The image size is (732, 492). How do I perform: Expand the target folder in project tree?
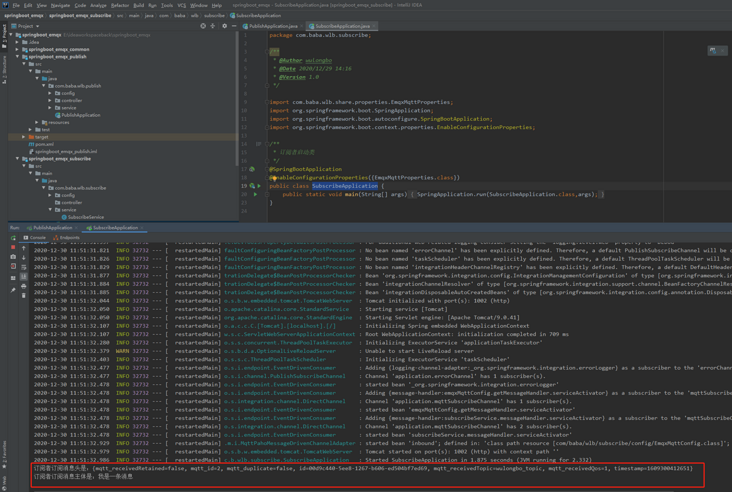coord(24,137)
